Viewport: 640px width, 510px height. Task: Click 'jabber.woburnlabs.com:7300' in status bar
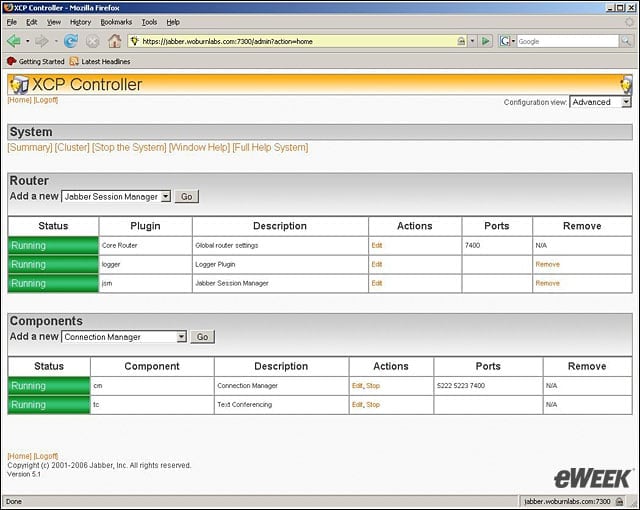click(567, 501)
